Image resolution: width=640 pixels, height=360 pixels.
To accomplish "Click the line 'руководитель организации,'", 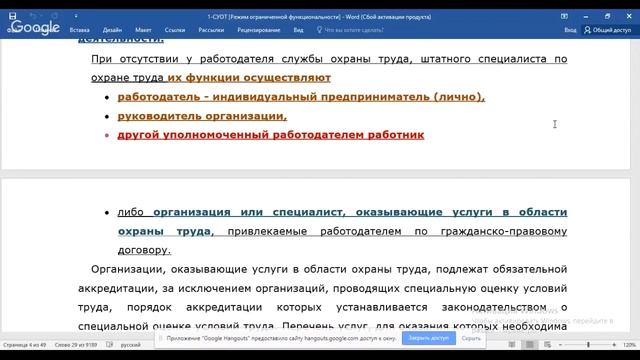I will (x=202, y=116).
